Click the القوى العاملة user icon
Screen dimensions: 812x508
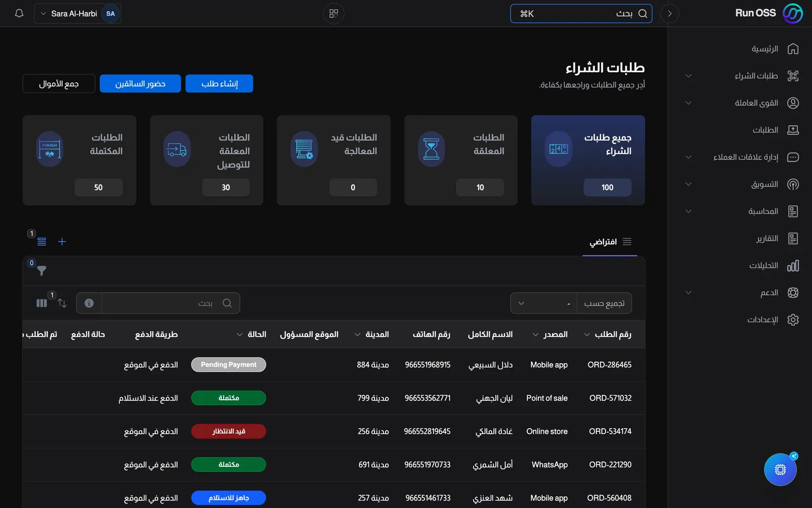793,103
